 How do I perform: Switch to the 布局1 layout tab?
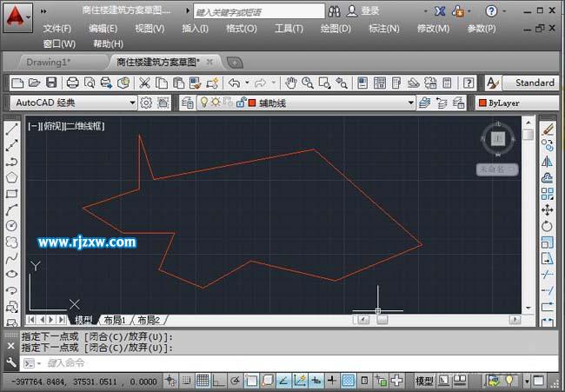(x=115, y=320)
